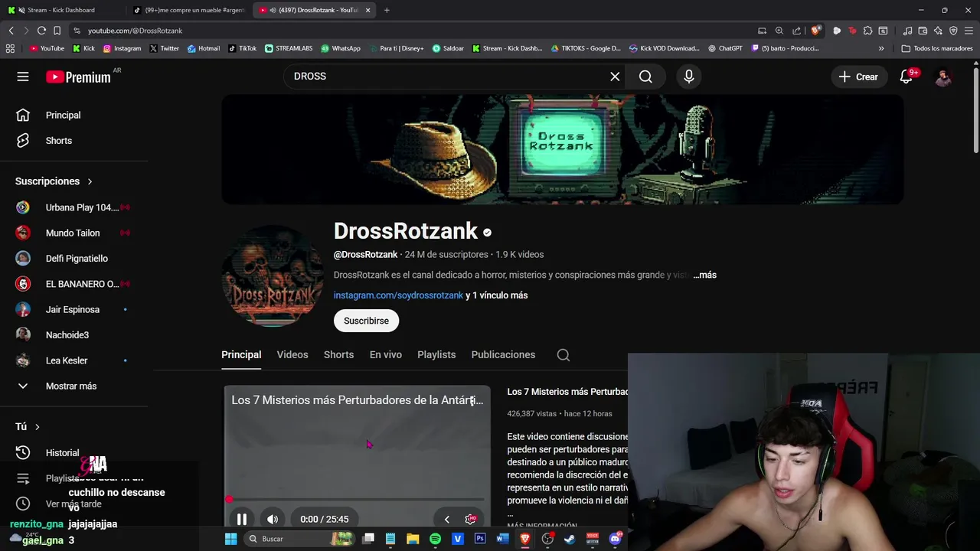The image size is (980, 551).
Task: Open Photoshop from taskbar
Action: pos(480,539)
